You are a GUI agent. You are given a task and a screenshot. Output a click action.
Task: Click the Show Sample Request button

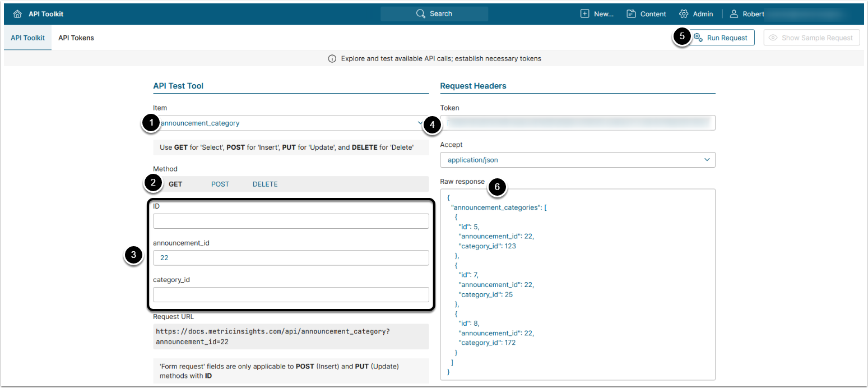pos(811,38)
